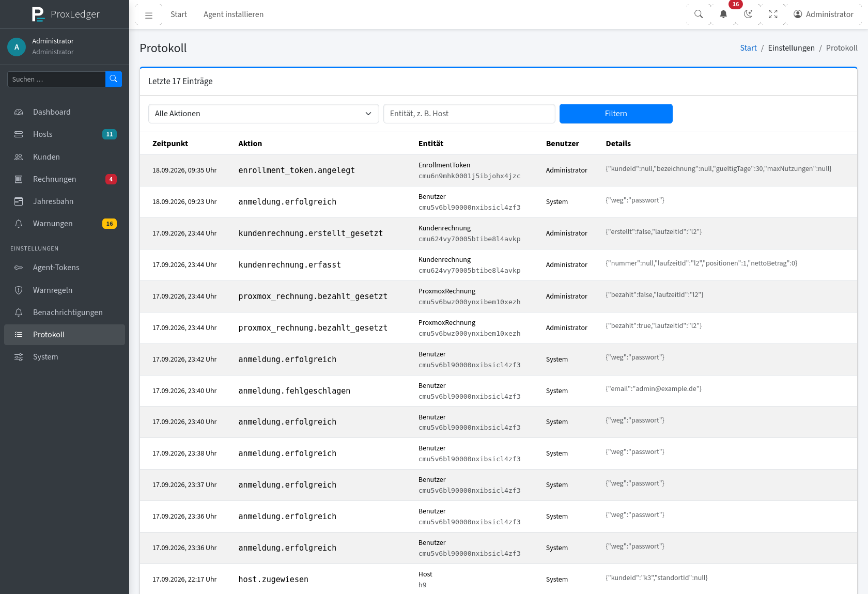Focus the Entität filter input field
Screen dimensions: 868x594
tap(469, 114)
